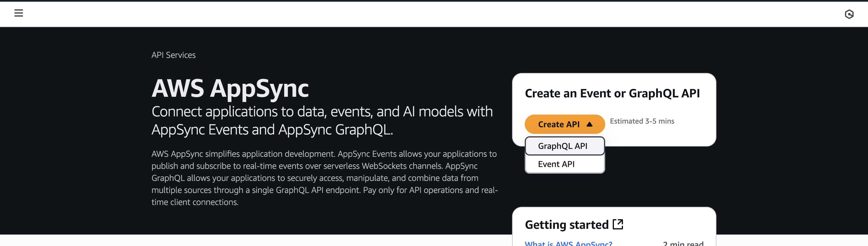The image size is (868, 246).
Task: Open What is AWS AppSync? link
Action: (568, 243)
